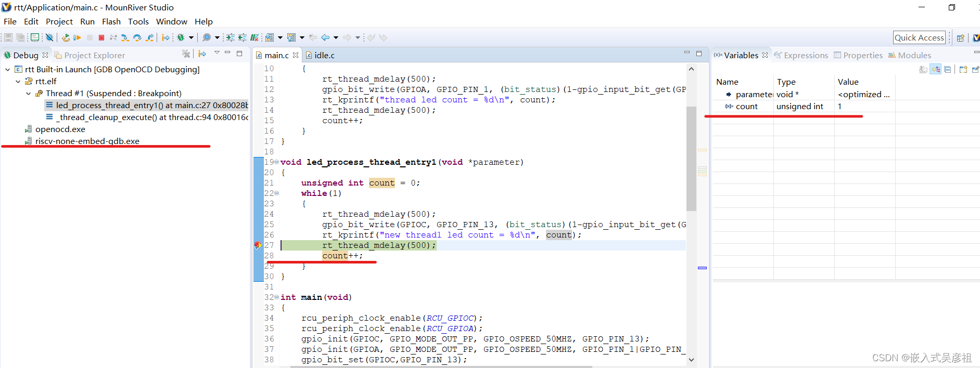
Task: Collapse the function fold at line 19
Action: pyautogui.click(x=276, y=162)
